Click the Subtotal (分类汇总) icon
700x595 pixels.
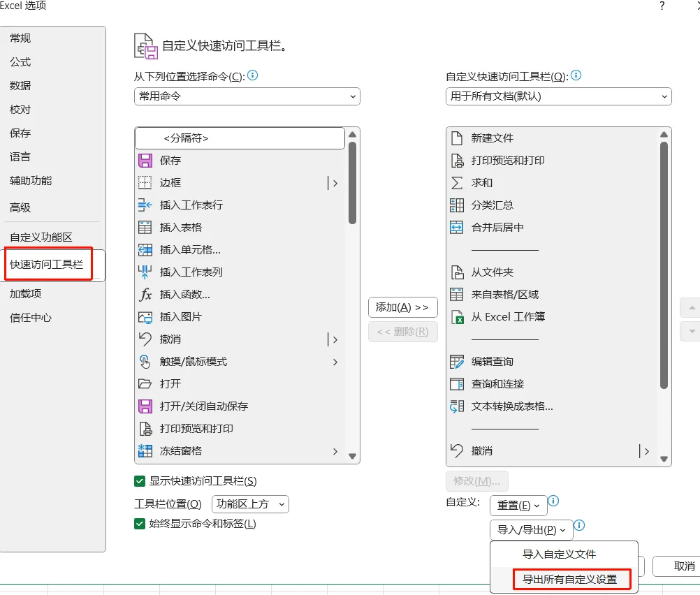click(x=457, y=205)
